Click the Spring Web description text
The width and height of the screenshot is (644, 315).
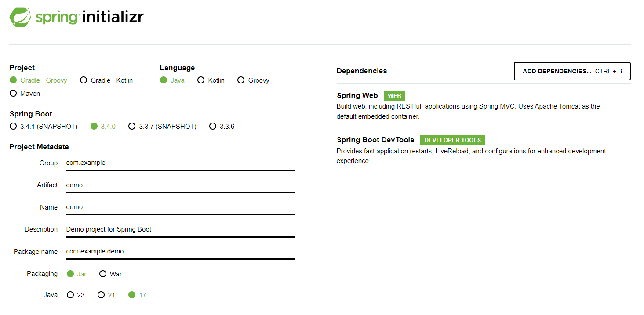click(x=468, y=111)
